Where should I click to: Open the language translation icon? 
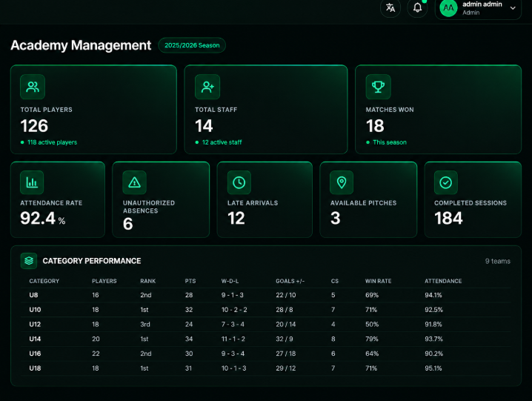(x=390, y=7)
